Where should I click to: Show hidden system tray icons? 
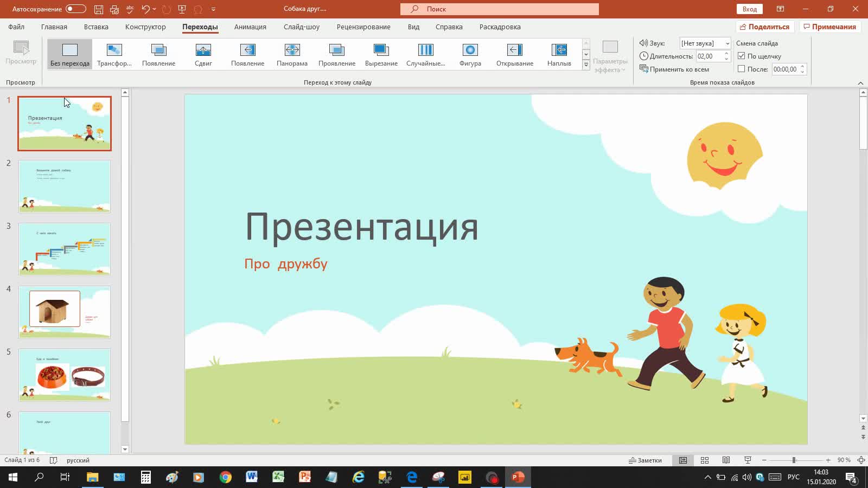pos(707,477)
